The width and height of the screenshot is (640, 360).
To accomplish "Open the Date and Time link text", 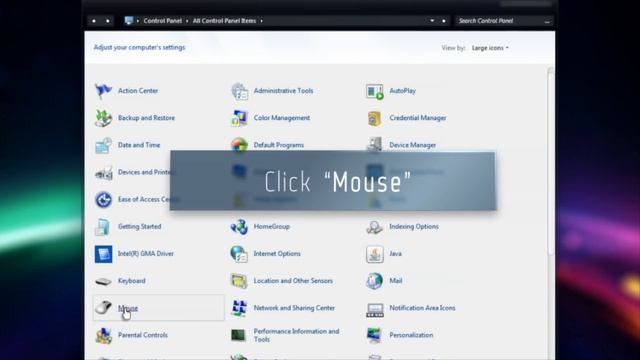I will pyautogui.click(x=139, y=145).
